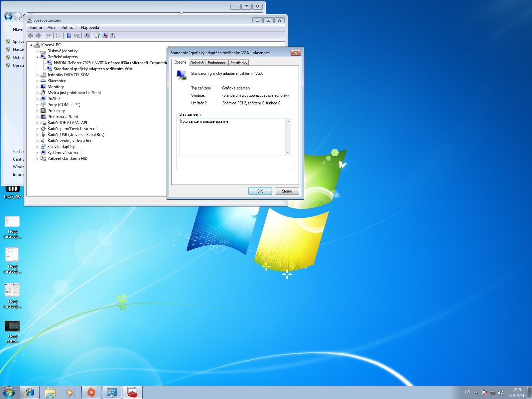Open Windows Media Player from taskbar
This screenshot has width=532, height=399.
pos(70,392)
